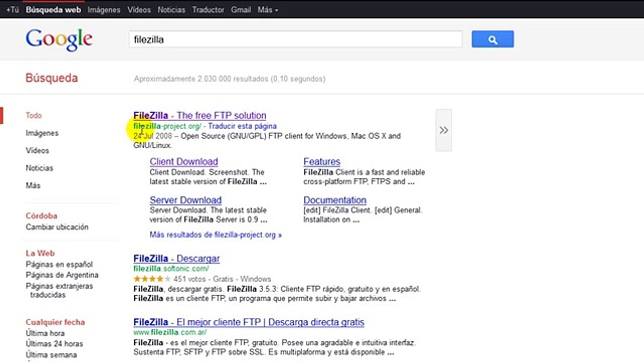This screenshot has height=362, width=644.
Task: Click the Cualquier fecha sidebar heading
Action: [55, 322]
